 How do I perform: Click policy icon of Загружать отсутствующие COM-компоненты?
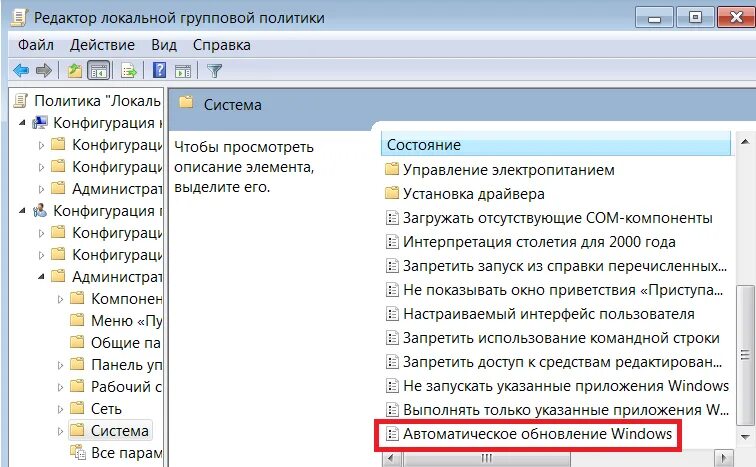coord(392,218)
